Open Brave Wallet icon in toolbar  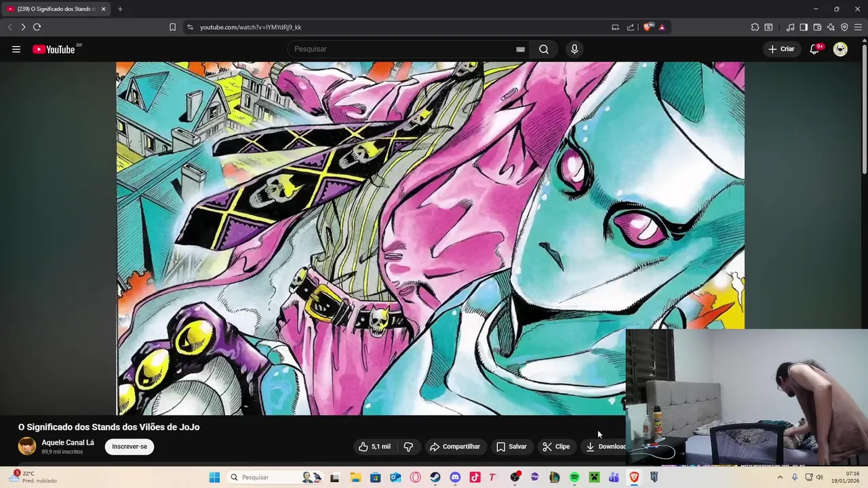(817, 27)
